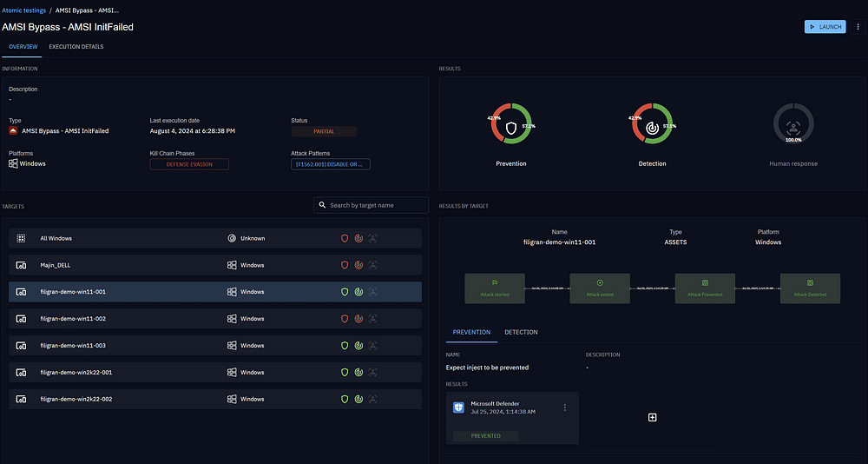
Task: Click red prevention shield for filigran-demo-win11-002
Action: pos(344,319)
